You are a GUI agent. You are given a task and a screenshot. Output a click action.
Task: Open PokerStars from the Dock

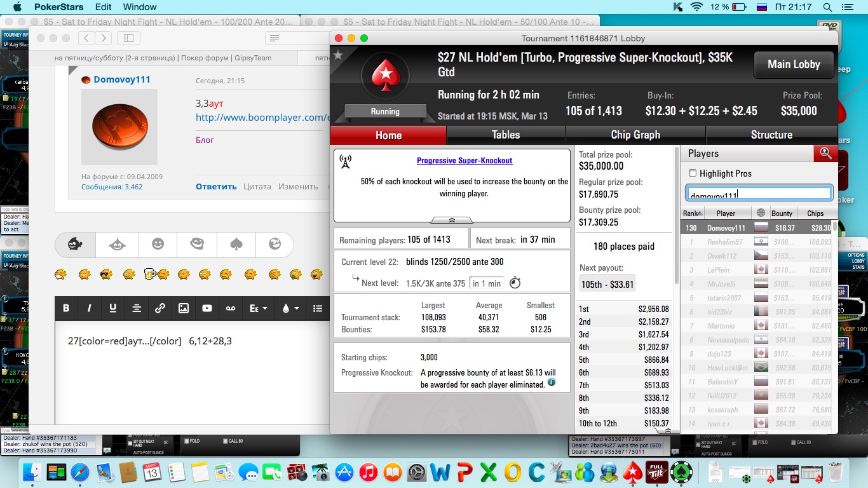click(633, 472)
